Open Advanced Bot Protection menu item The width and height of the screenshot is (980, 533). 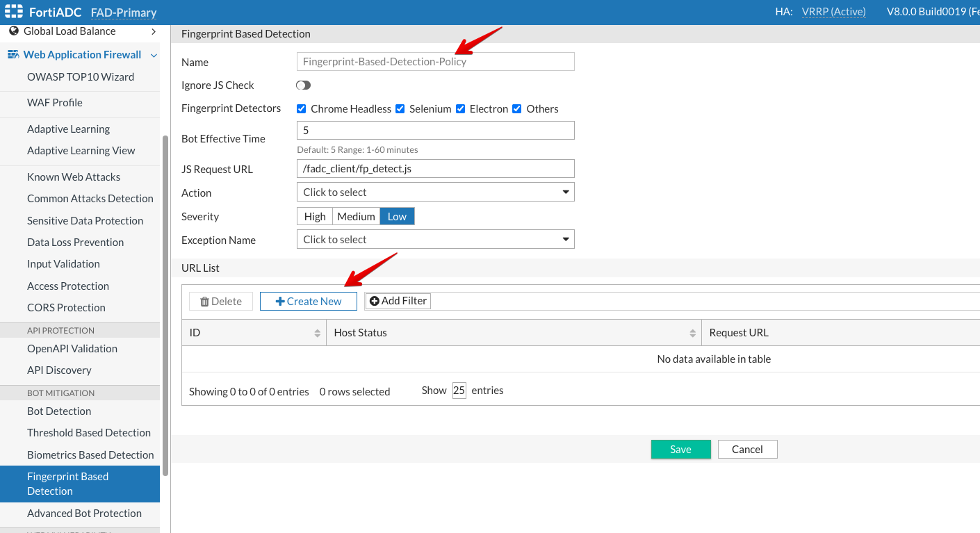[x=84, y=514]
